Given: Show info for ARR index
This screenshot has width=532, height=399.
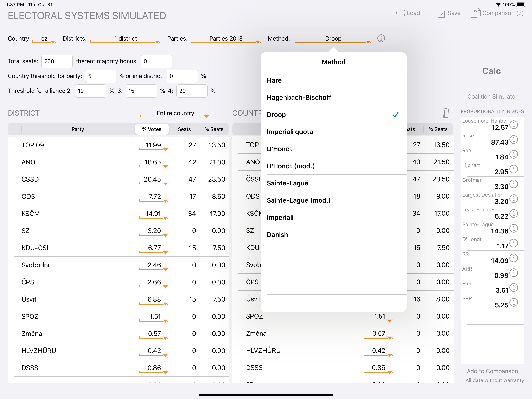Looking at the screenshot, I should click(514, 273).
